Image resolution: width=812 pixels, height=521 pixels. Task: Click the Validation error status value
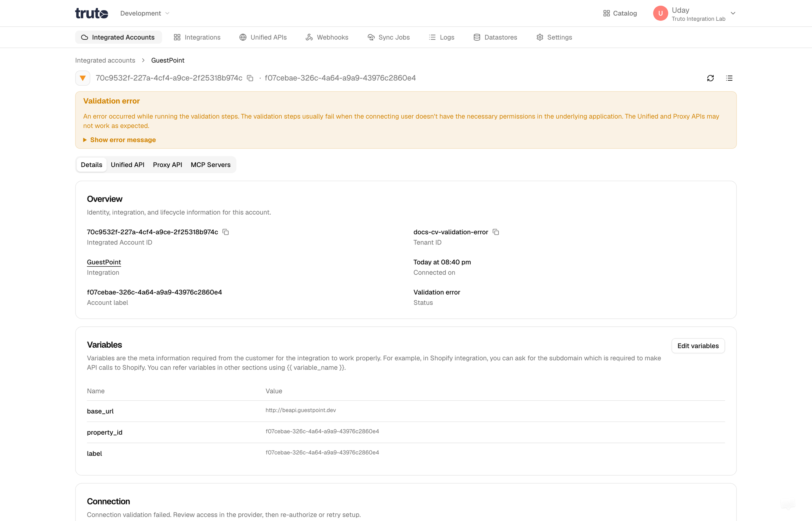[436, 292]
